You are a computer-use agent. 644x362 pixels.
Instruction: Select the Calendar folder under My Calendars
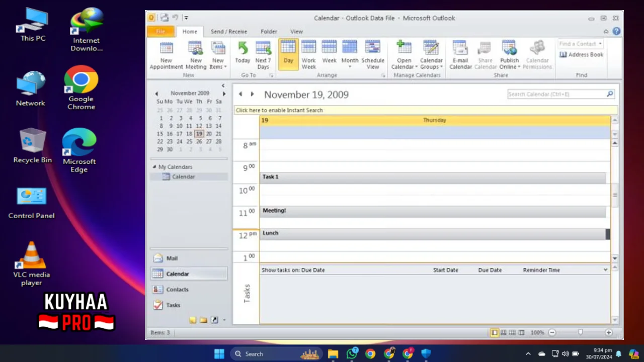pos(189,177)
